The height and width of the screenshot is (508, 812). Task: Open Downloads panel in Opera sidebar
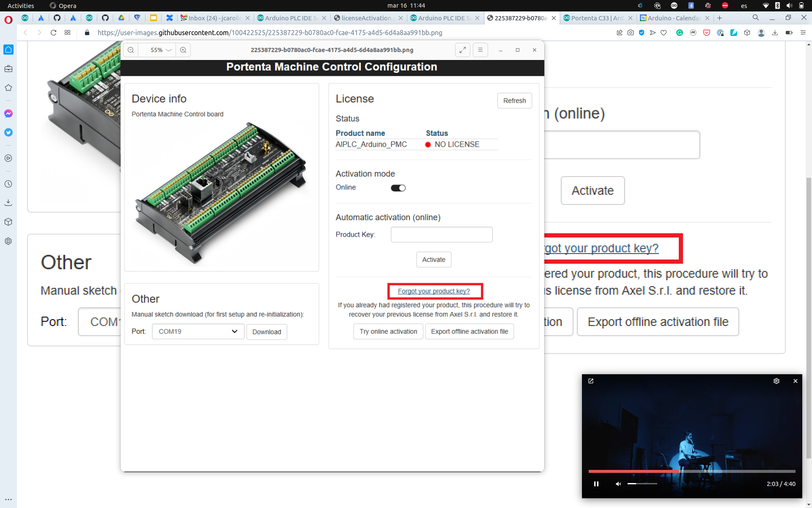click(8, 203)
